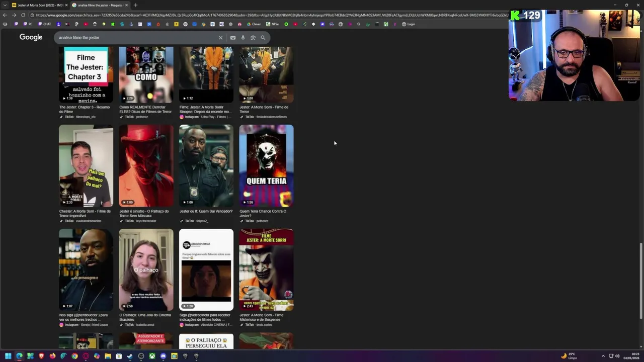Open the O PALHAÇO PERSEGUIU ELA video
The image size is (644, 362).
(206, 341)
